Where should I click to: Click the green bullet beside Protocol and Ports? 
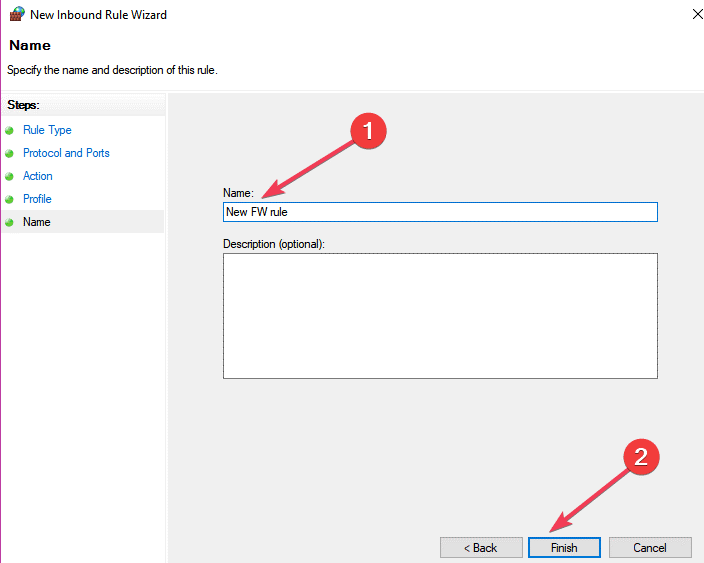click(10, 154)
